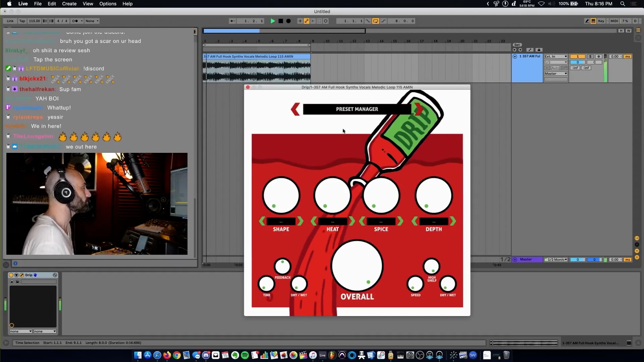The height and width of the screenshot is (362, 644).
Task: Solo track 1 with S button
Action: point(590,56)
